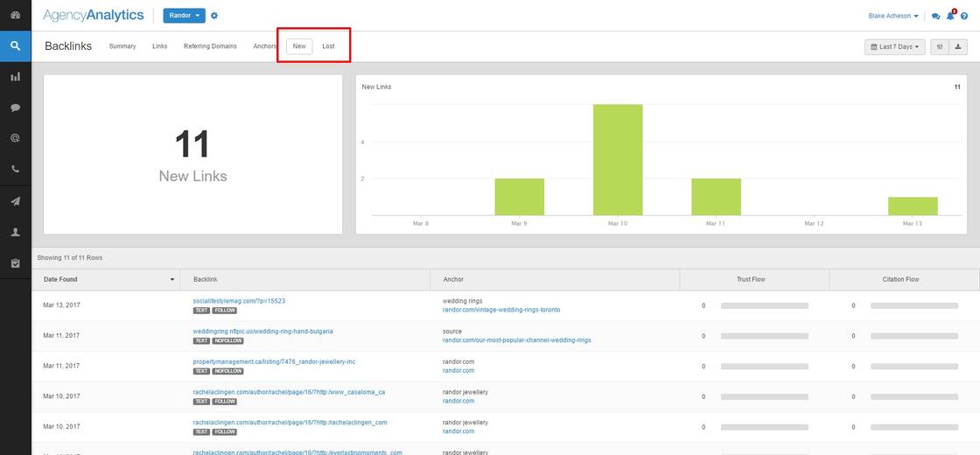Viewport: 980px width, 455px height.
Task: Click the NOFOLLOW tag on weddingring.nflpic.us row
Action: tap(227, 340)
